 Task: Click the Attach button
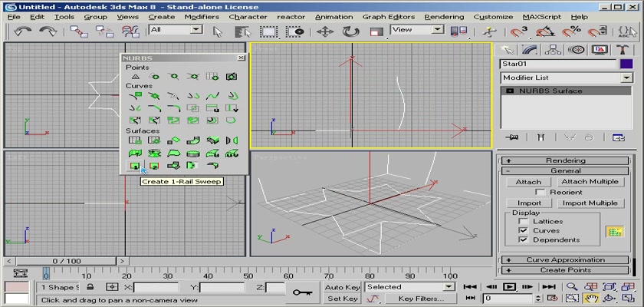coord(528,182)
